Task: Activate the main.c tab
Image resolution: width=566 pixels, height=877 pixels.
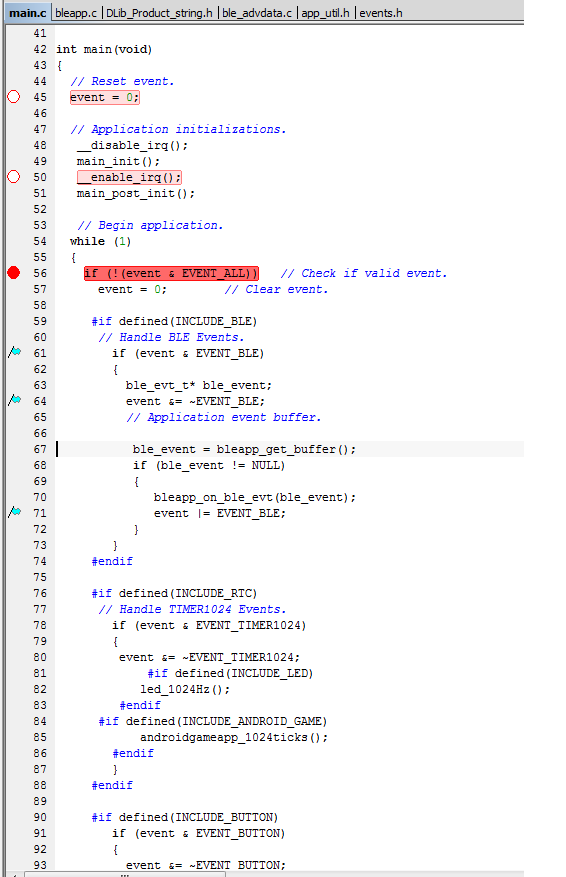Action: tap(27, 13)
